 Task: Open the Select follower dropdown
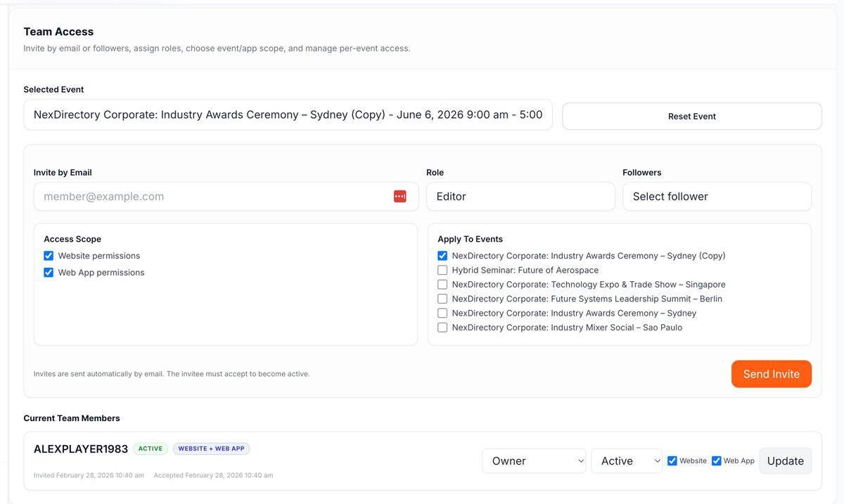(717, 197)
